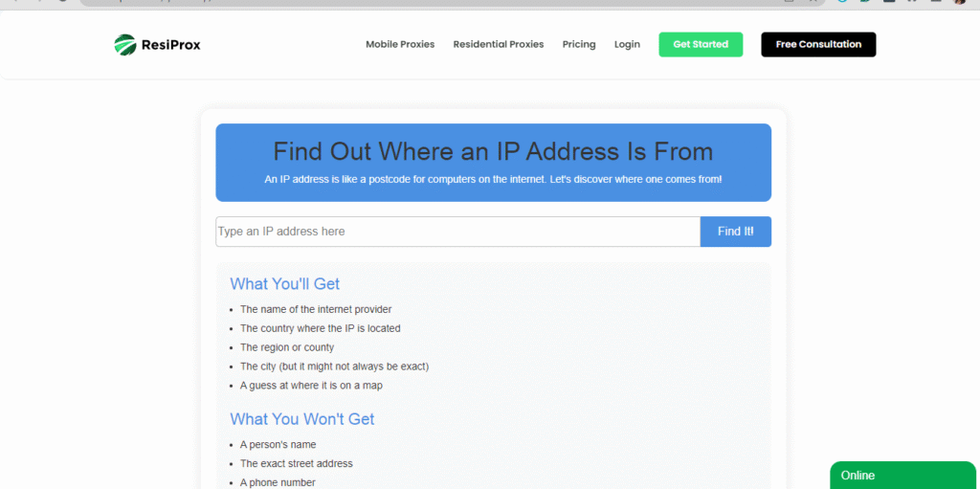Open the Mobile Proxies menu item
This screenshot has width=980, height=489.
tap(400, 44)
